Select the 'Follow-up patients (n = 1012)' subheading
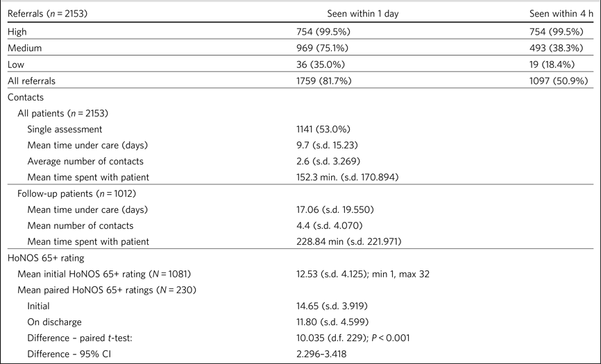This screenshot has height=364, width=601. click(x=76, y=193)
